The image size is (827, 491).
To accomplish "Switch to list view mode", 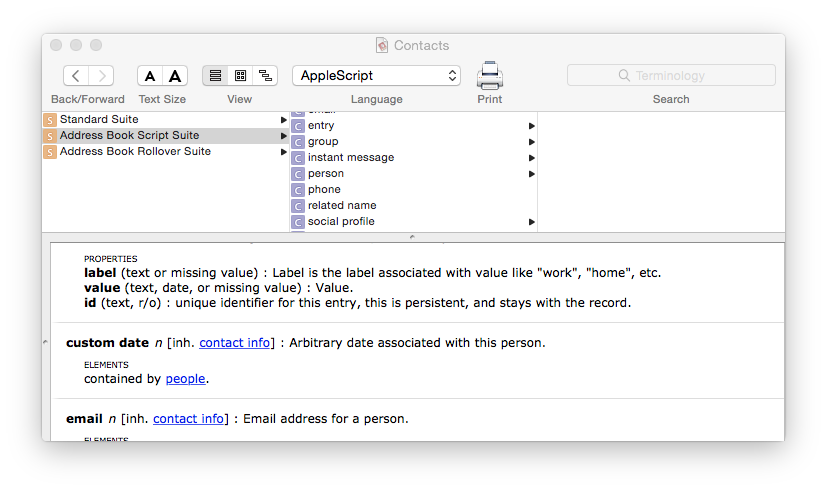I will tap(215, 76).
